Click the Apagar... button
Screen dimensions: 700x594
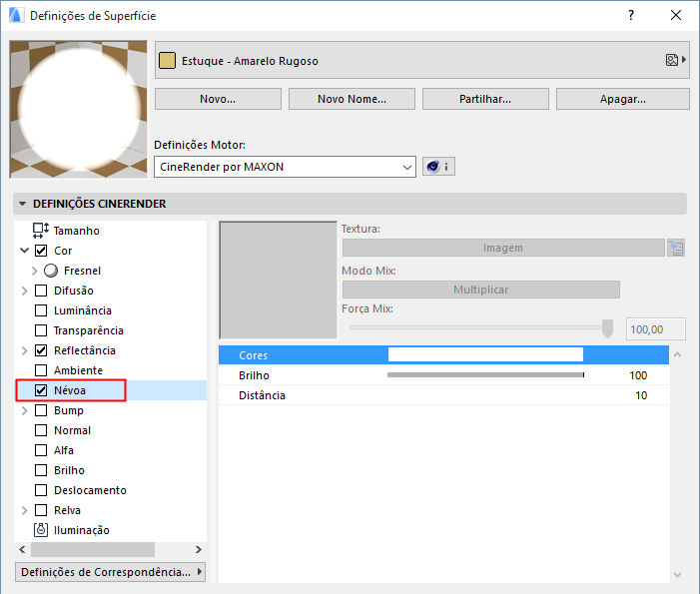[623, 99]
